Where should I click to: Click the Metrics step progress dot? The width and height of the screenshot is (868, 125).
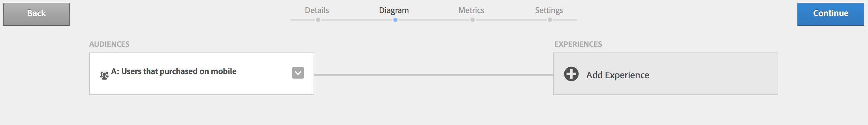473,20
